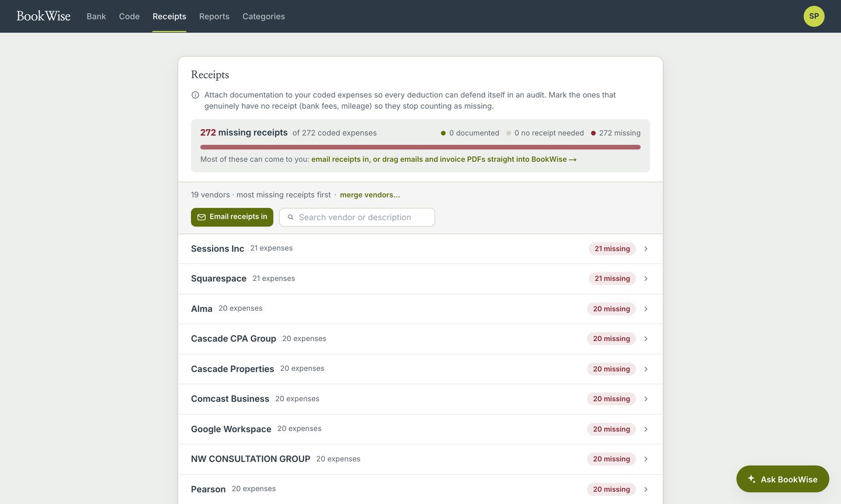Select the Comcast Business vendor name
This screenshot has width=841, height=504.
click(230, 399)
